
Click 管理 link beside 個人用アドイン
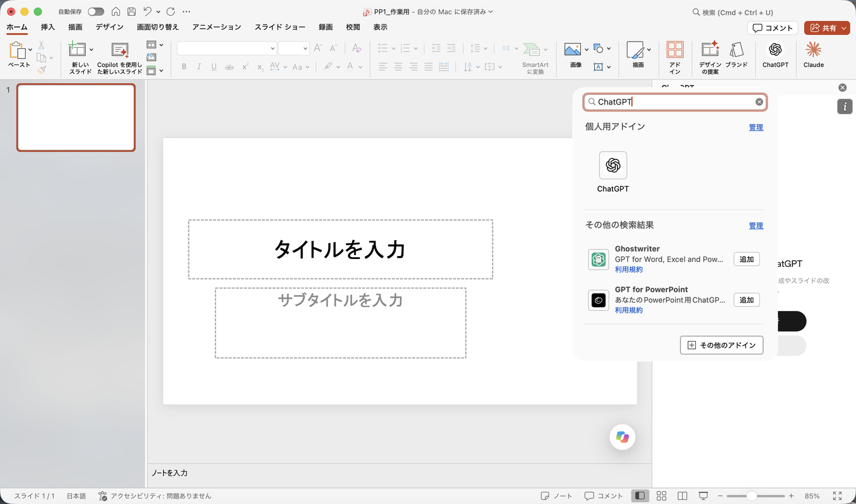pyautogui.click(x=756, y=127)
